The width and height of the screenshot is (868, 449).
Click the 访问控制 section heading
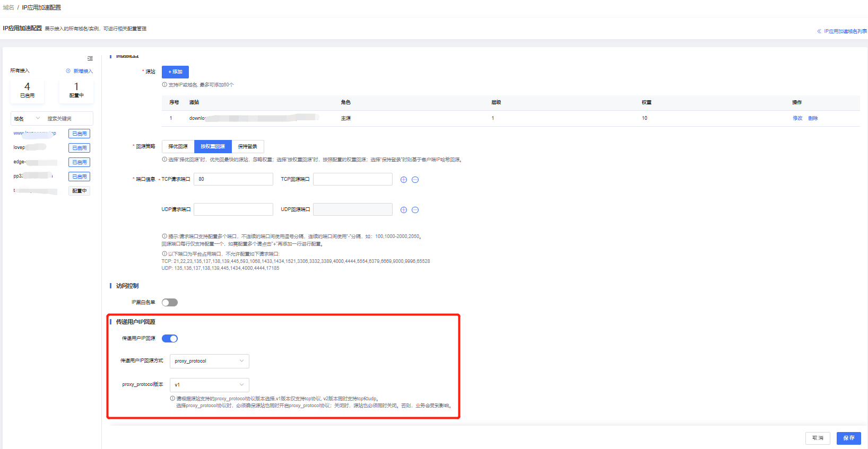127,286
